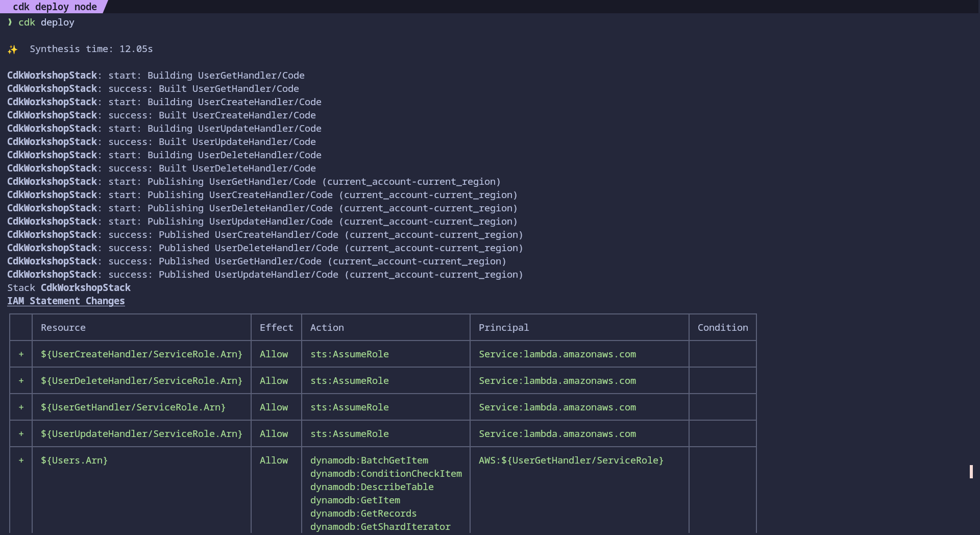Click the plus sign in UserDeleteHandler row
The image size is (980, 535).
[21, 381]
